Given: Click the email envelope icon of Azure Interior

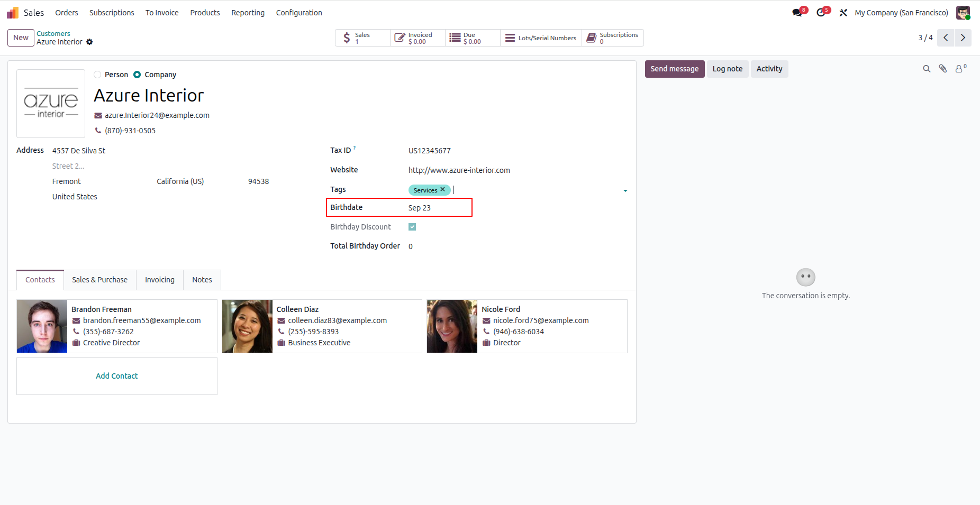Looking at the screenshot, I should pos(98,115).
